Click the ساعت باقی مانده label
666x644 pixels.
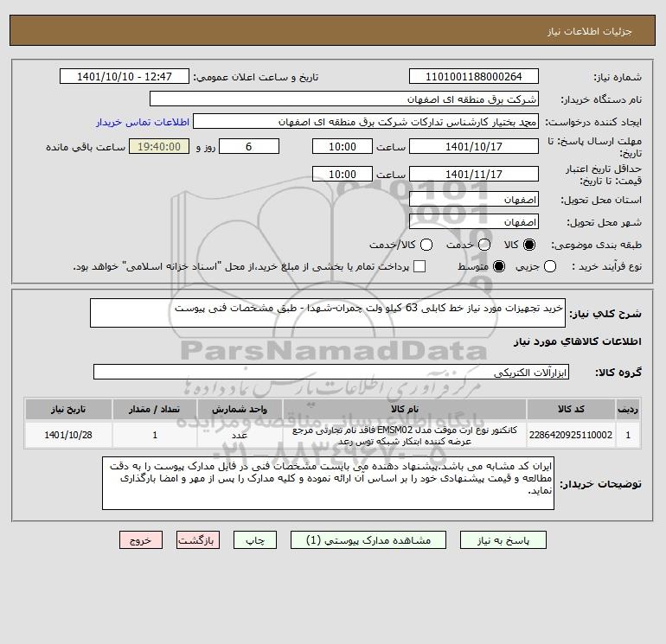[86, 147]
